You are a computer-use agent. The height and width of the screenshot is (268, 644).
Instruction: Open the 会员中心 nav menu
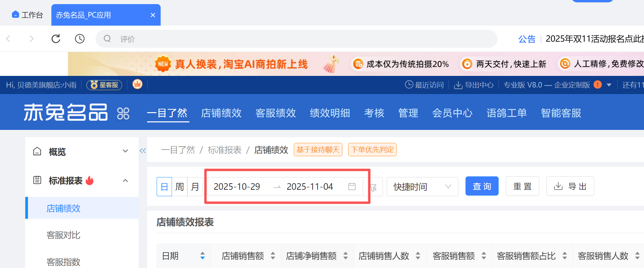tap(453, 113)
